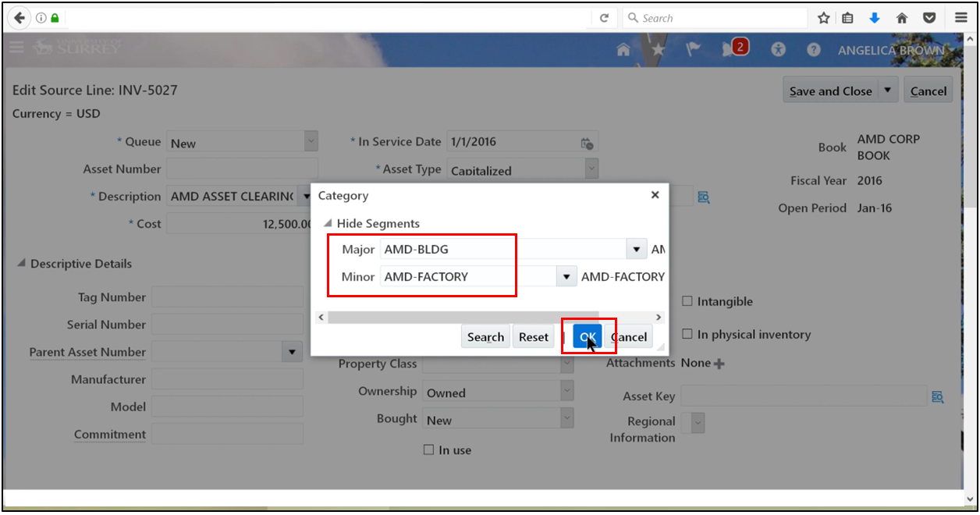This screenshot has width=980, height=515.
Task: Click OK in the Category dialog
Action: pos(587,336)
